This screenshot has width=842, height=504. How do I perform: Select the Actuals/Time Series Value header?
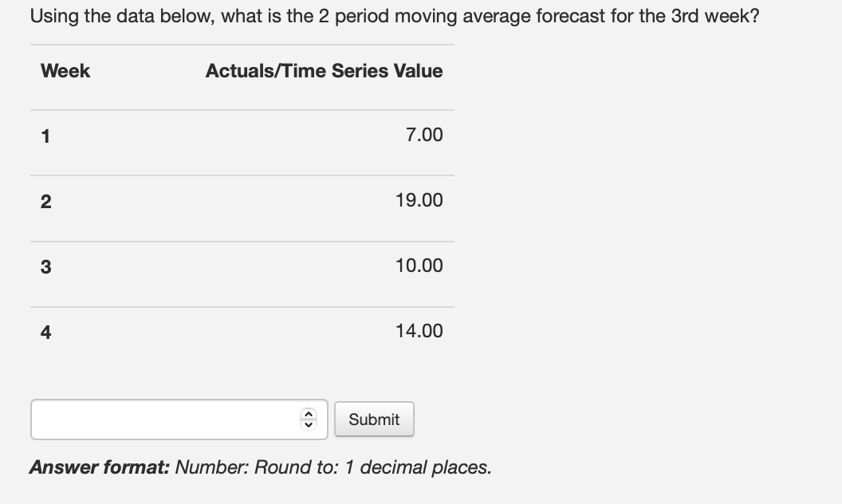tap(324, 71)
